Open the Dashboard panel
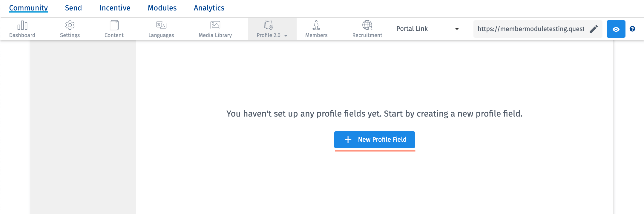The width and height of the screenshot is (644, 214). [x=22, y=29]
